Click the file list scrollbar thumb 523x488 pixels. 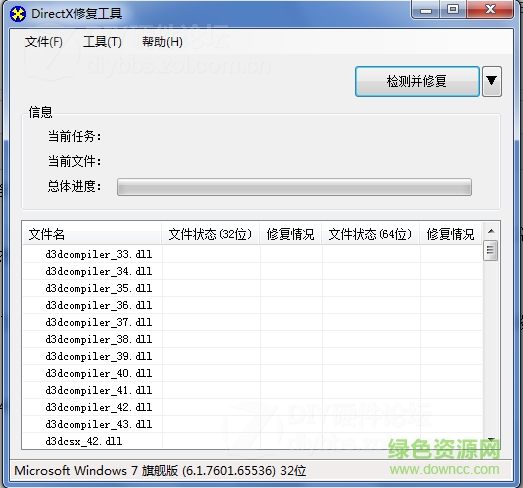490,250
